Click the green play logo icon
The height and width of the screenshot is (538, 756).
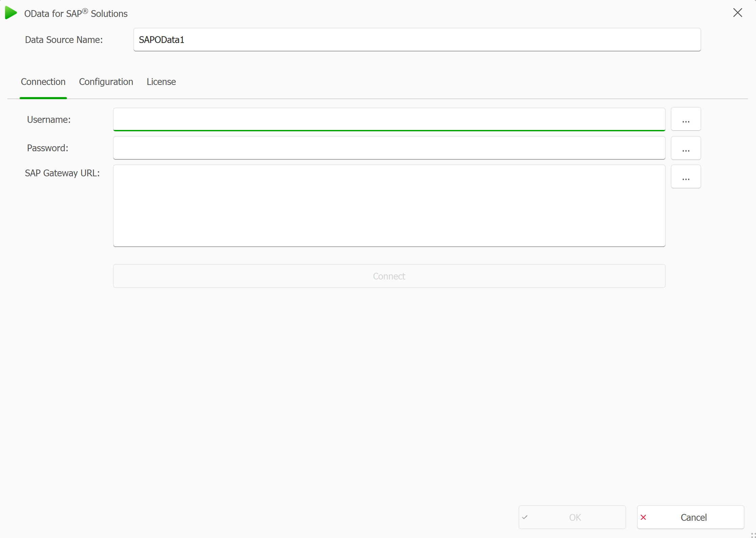coord(11,13)
